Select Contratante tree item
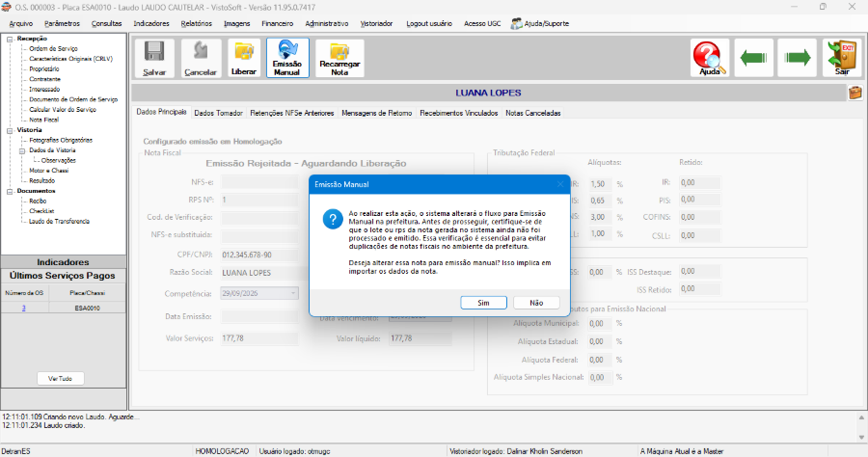This screenshot has height=457, width=868. tap(44, 79)
